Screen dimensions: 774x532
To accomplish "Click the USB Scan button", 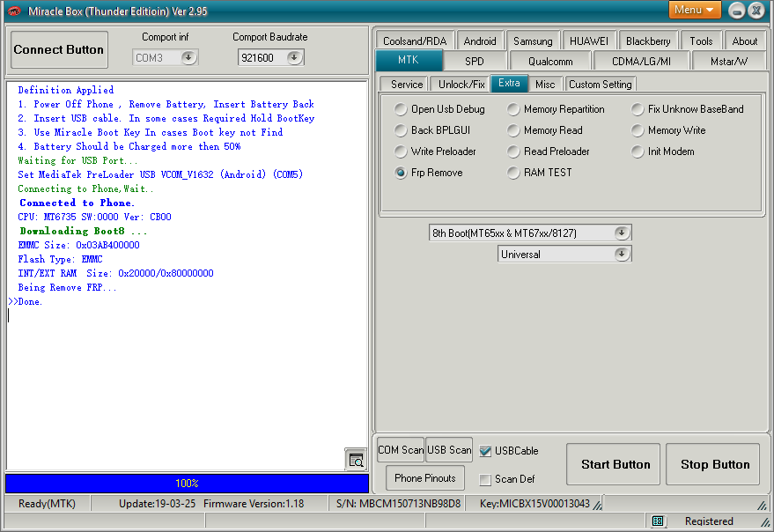I will pos(449,450).
